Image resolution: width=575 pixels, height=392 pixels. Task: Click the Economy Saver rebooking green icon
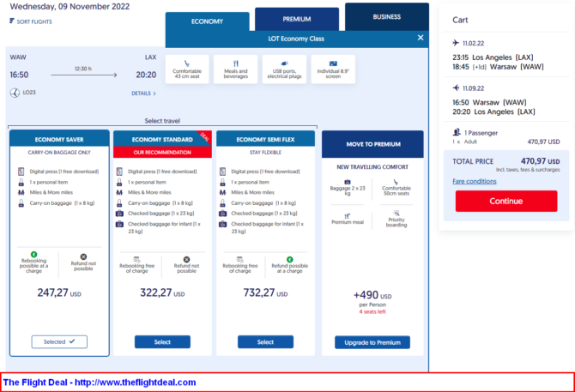[x=33, y=254]
